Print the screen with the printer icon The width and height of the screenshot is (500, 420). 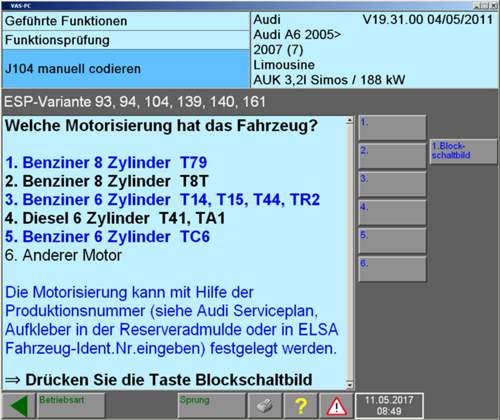tap(265, 406)
